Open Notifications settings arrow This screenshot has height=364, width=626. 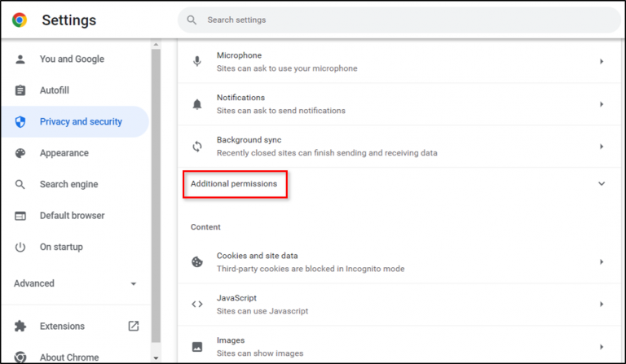coord(602,104)
